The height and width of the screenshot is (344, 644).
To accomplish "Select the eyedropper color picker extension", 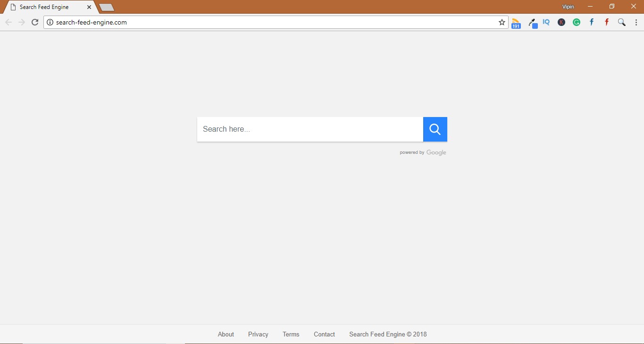I will click(532, 22).
